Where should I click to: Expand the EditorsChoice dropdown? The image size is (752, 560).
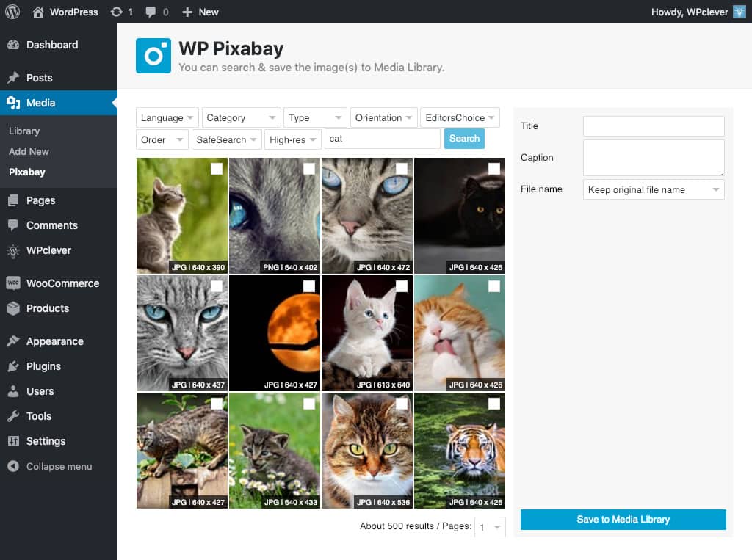[x=460, y=117]
